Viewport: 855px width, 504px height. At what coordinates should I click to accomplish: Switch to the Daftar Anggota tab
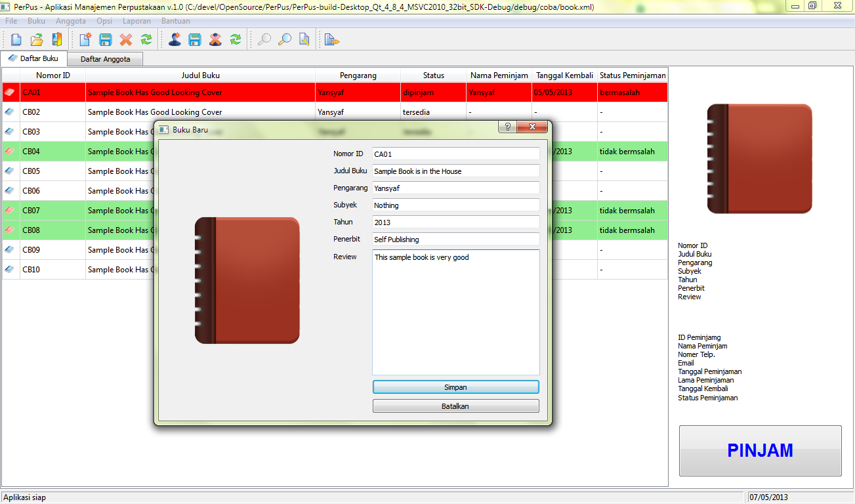105,59
